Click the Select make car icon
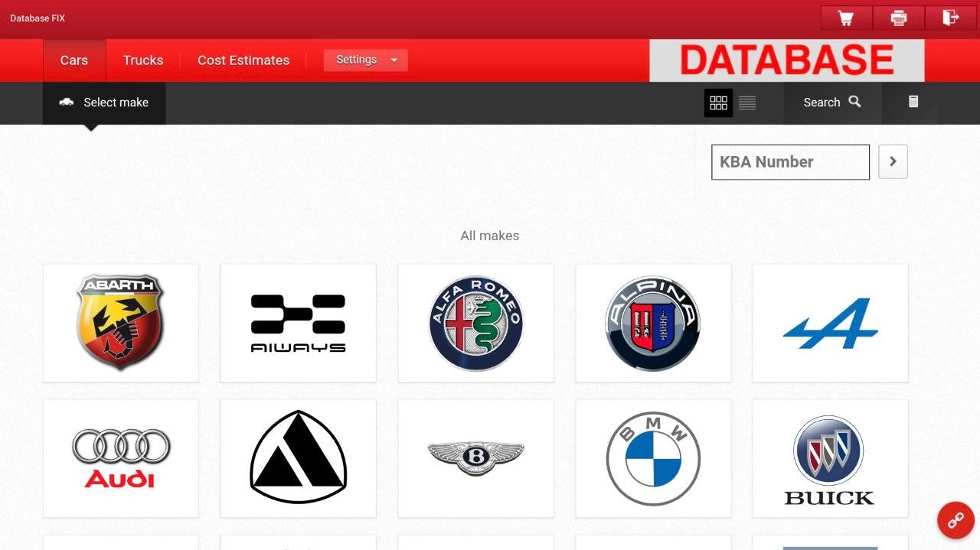 click(x=66, y=102)
